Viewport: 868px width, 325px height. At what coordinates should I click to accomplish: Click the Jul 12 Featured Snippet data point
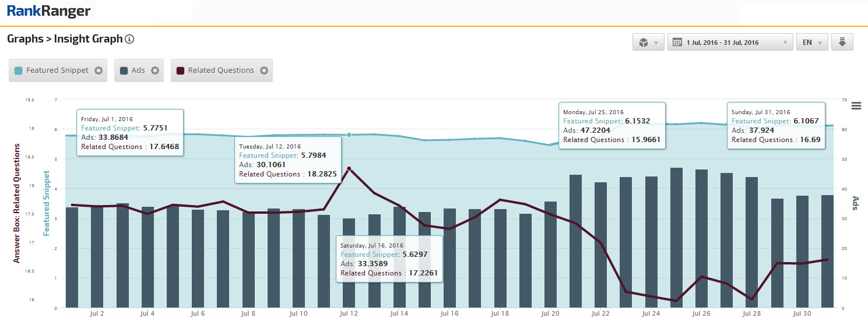(x=349, y=135)
